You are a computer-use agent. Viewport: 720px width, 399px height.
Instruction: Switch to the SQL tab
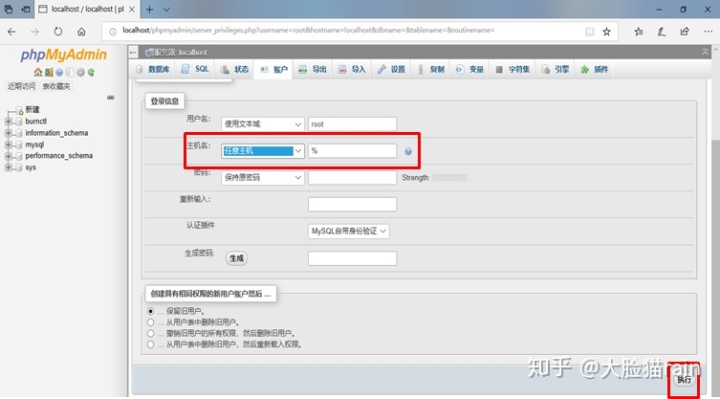195,69
